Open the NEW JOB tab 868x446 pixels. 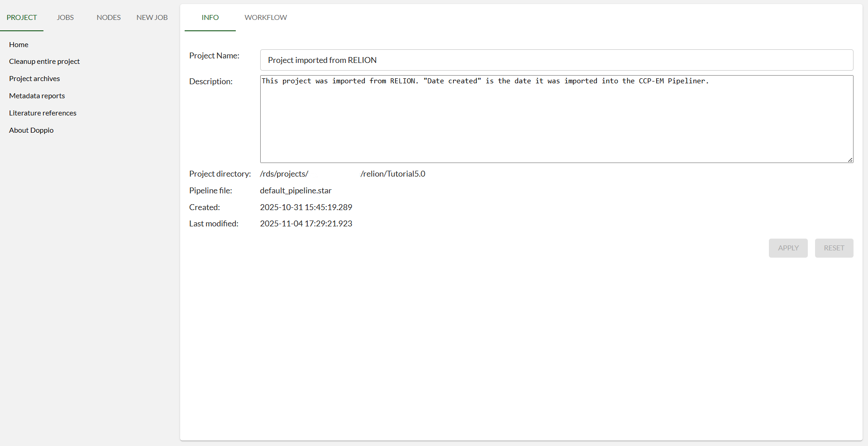152,17
